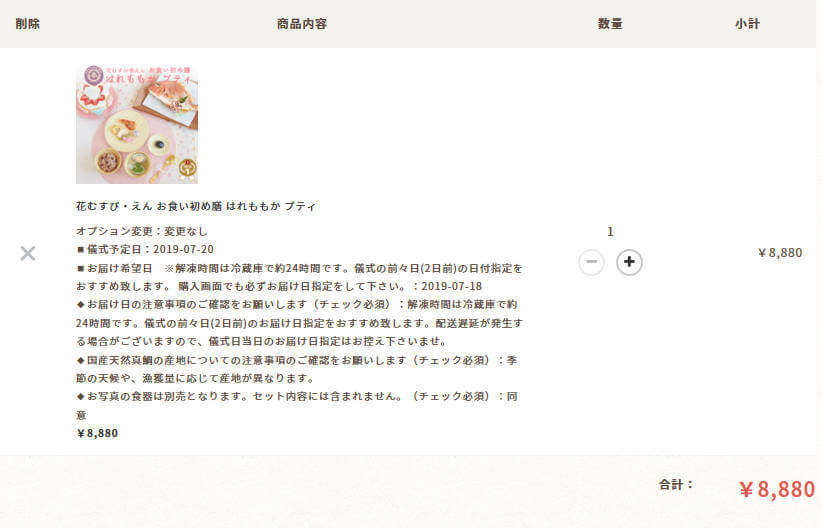The width and height of the screenshot is (821, 528).
Task: Click the 削除 column header
Action: pyautogui.click(x=27, y=24)
